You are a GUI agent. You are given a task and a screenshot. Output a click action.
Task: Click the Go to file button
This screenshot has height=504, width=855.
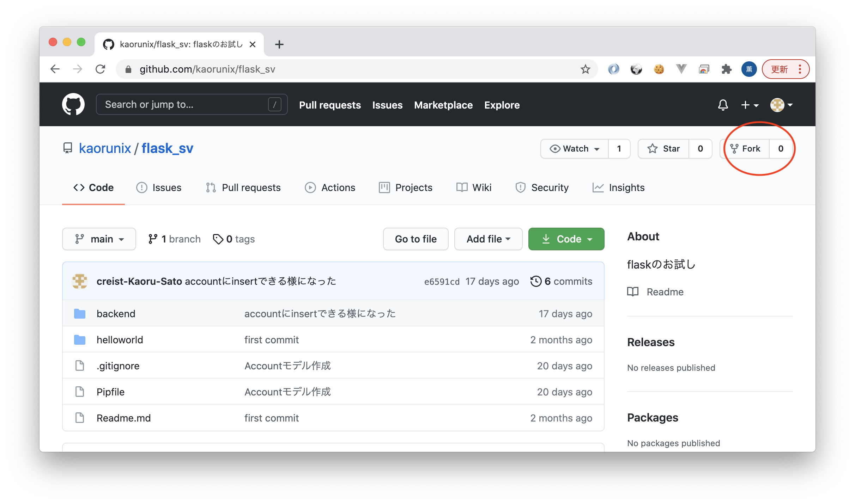click(416, 239)
